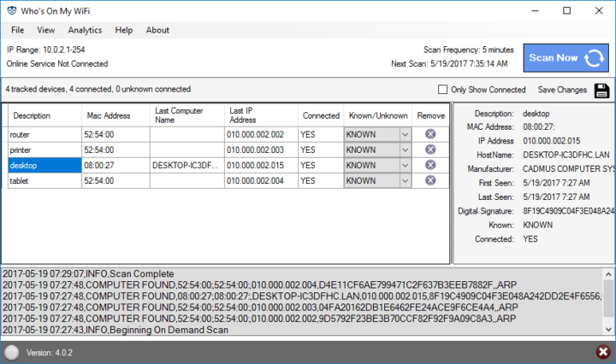
Task: Select the desktop description cell
Action: point(44,165)
